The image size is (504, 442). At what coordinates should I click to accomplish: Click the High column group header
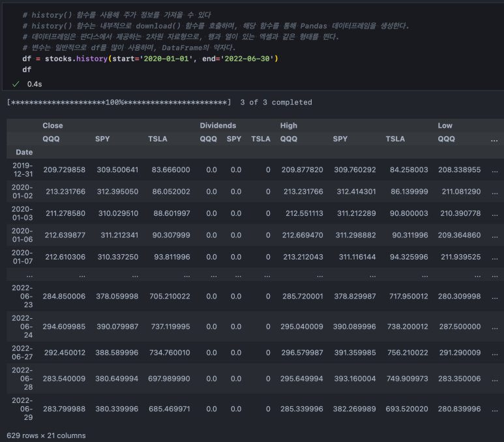click(289, 126)
